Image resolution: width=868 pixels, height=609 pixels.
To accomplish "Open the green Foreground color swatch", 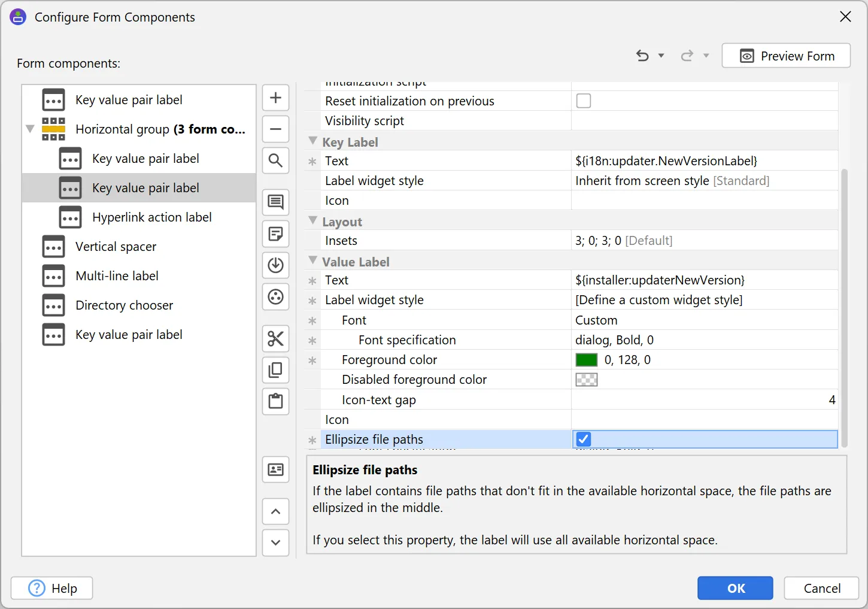I will pyautogui.click(x=586, y=360).
